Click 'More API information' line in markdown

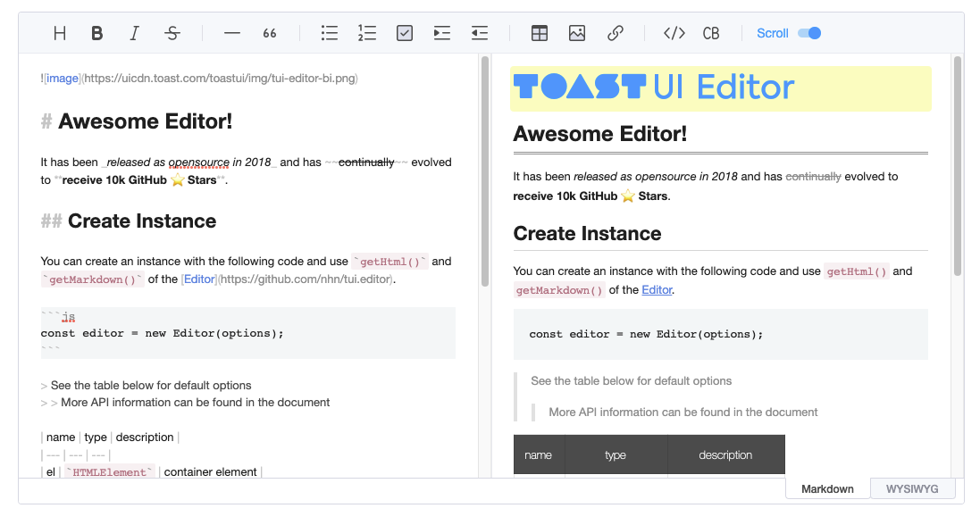click(x=195, y=402)
